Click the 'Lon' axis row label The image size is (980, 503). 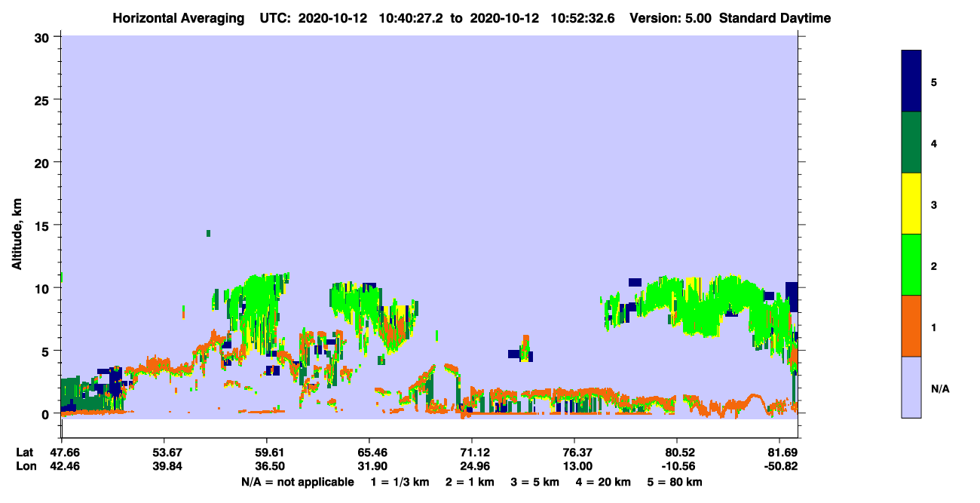click(x=26, y=466)
